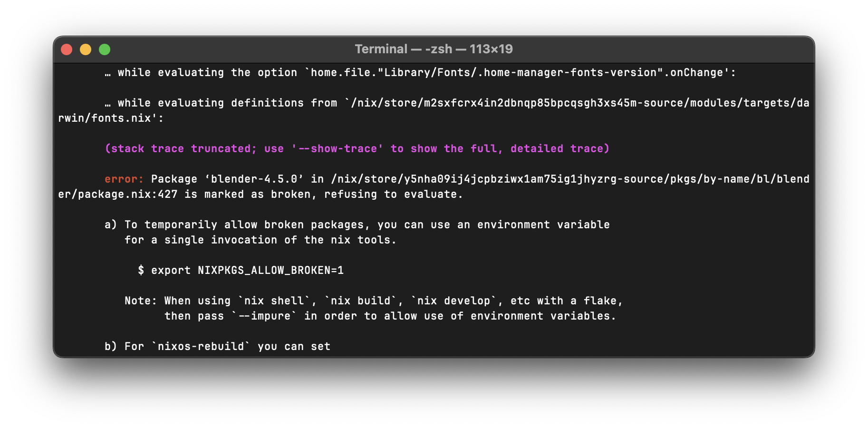Click the '--show-trace' flag in magenta text
The height and width of the screenshot is (428, 868).
tap(338, 149)
